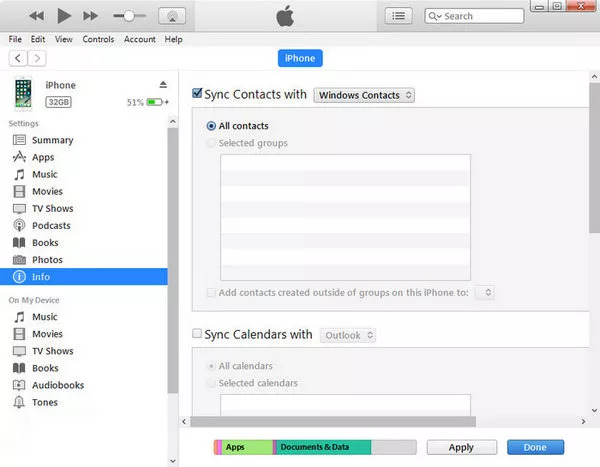Image resolution: width=600 pixels, height=467 pixels.
Task: Open the View menu
Action: point(64,39)
